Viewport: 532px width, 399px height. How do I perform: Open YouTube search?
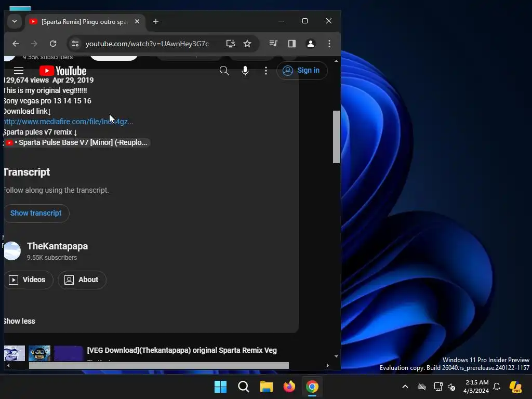tap(224, 71)
